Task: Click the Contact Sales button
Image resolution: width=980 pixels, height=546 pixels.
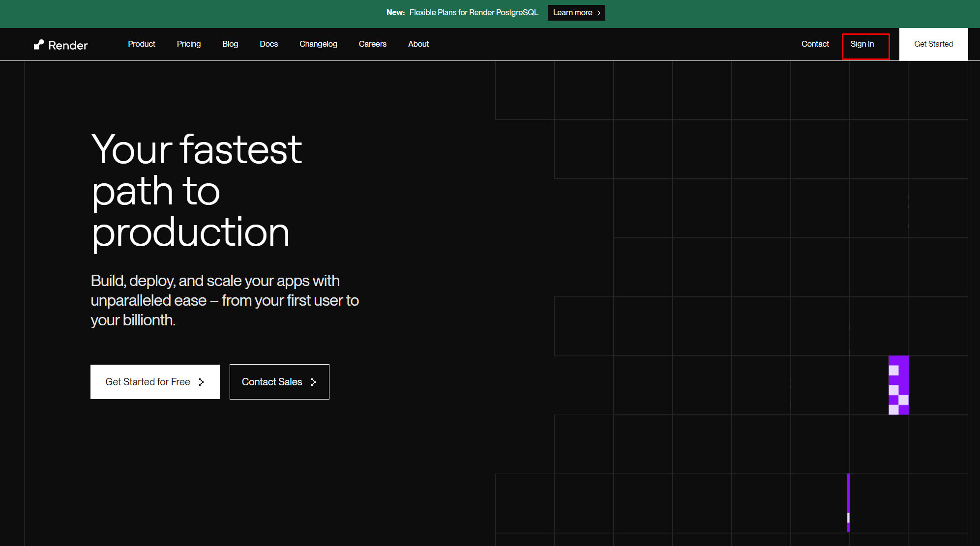Action: [279, 382]
